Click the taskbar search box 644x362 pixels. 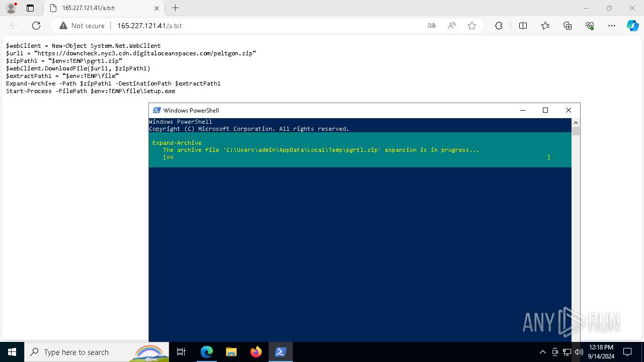[x=97, y=352]
